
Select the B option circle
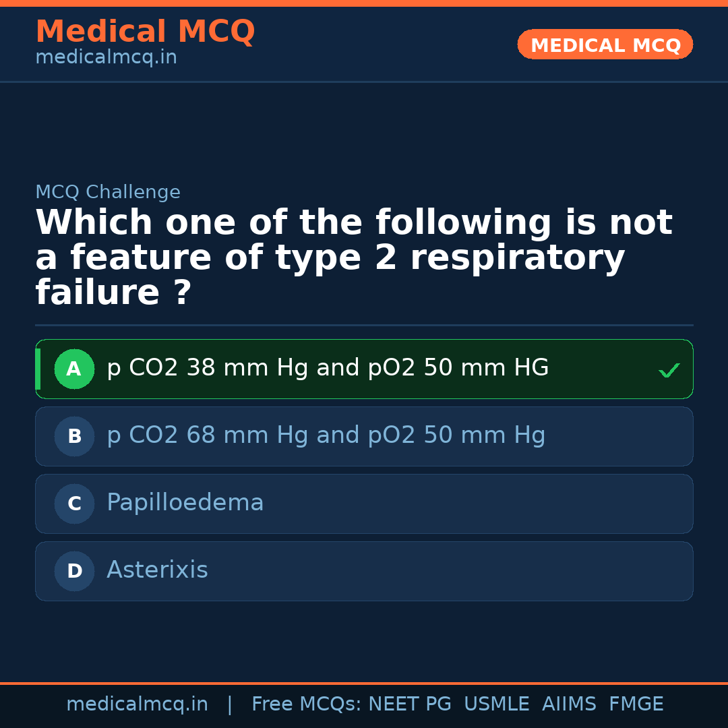(x=74, y=437)
